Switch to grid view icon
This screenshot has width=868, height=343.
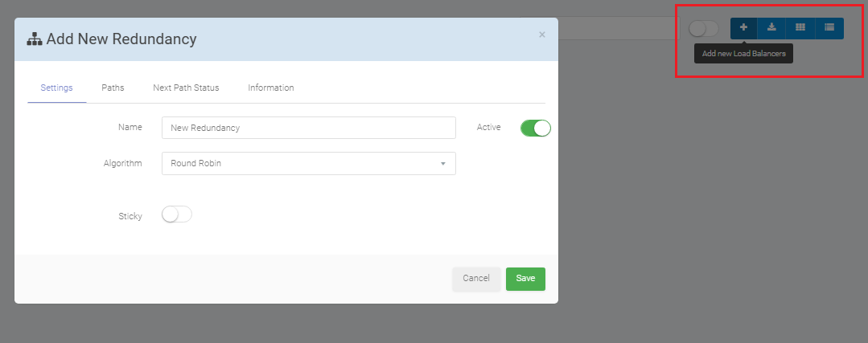click(x=800, y=28)
